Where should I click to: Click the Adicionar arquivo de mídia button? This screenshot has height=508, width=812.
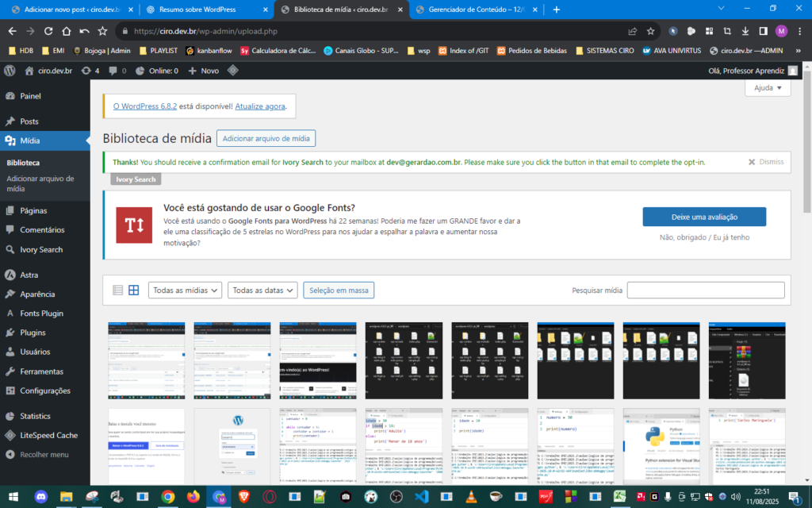coord(266,138)
